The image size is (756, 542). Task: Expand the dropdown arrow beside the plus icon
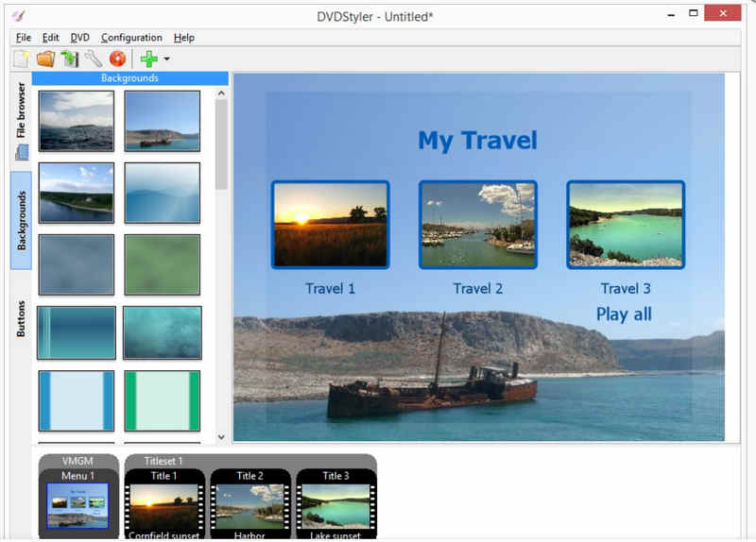(167, 59)
